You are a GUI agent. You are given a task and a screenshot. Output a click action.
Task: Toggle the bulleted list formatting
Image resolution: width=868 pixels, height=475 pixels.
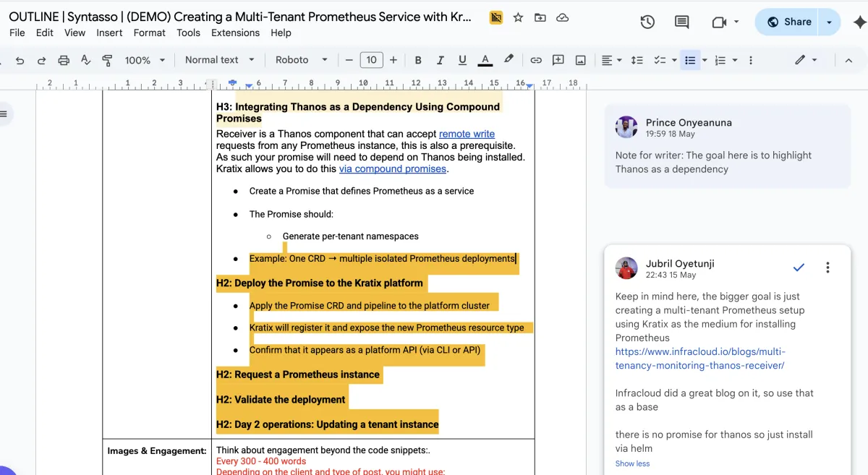tap(690, 60)
